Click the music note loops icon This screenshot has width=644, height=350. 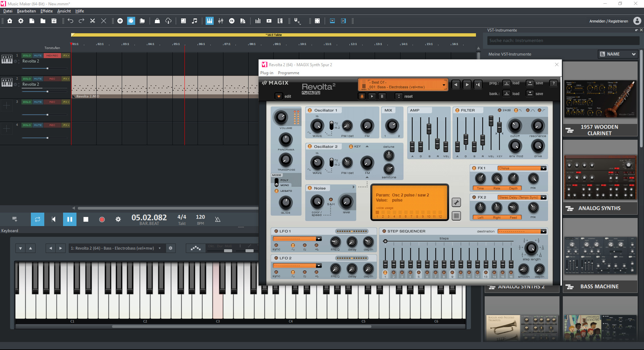pyautogui.click(x=195, y=21)
